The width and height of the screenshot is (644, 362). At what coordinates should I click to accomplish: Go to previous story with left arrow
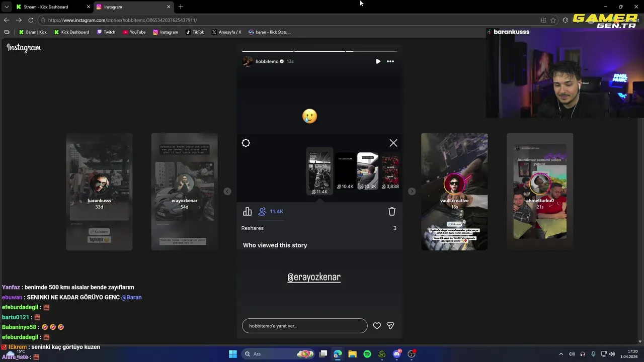click(227, 191)
